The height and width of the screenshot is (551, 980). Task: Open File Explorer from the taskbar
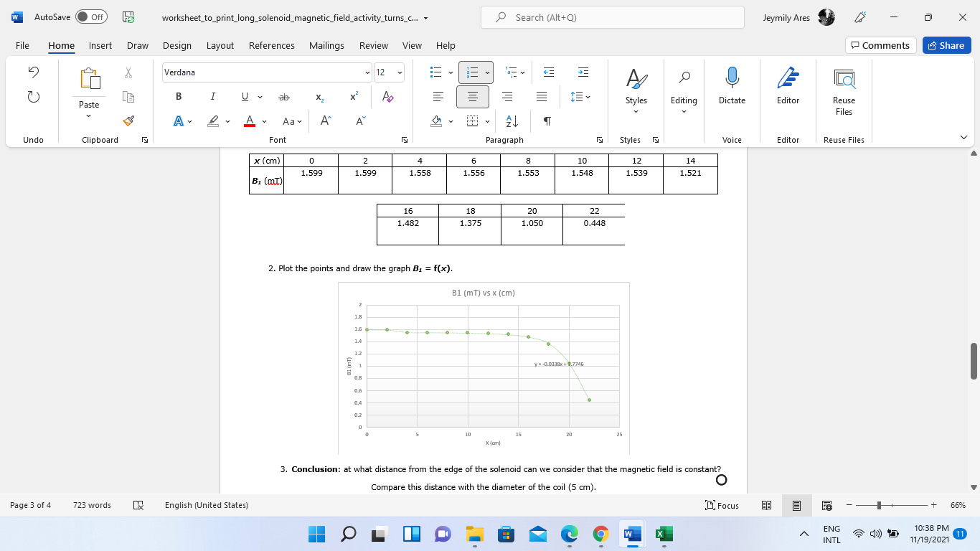pyautogui.click(x=474, y=534)
